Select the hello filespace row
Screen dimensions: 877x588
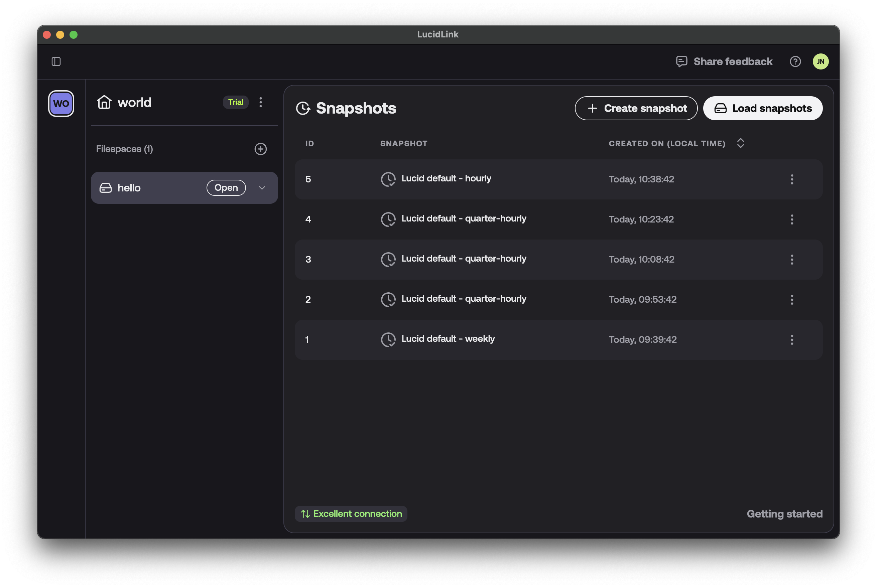pos(184,188)
